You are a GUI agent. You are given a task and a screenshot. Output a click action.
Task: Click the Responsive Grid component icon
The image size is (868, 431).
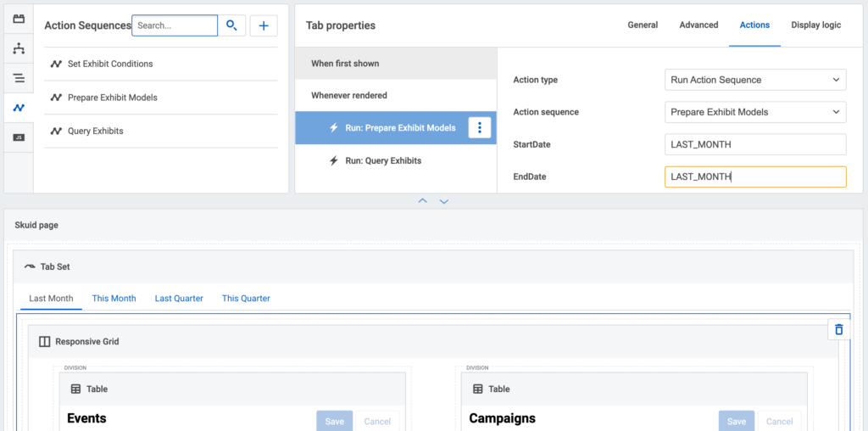(x=44, y=342)
